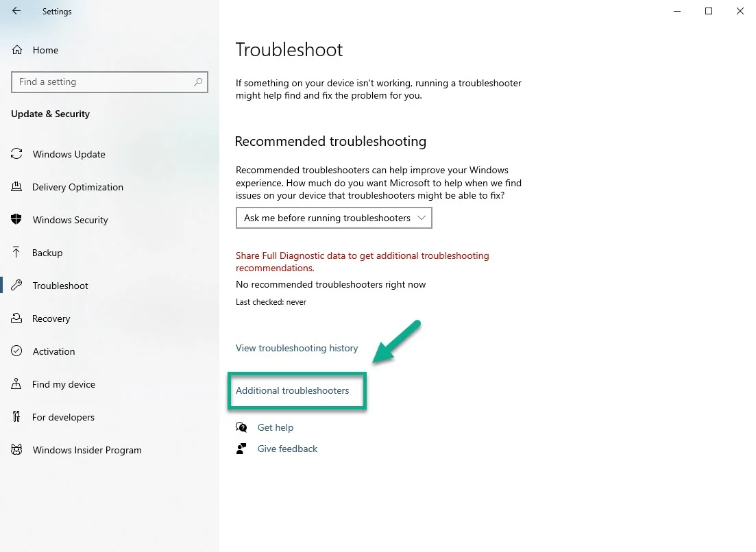Open View troubleshooting history link

297,348
